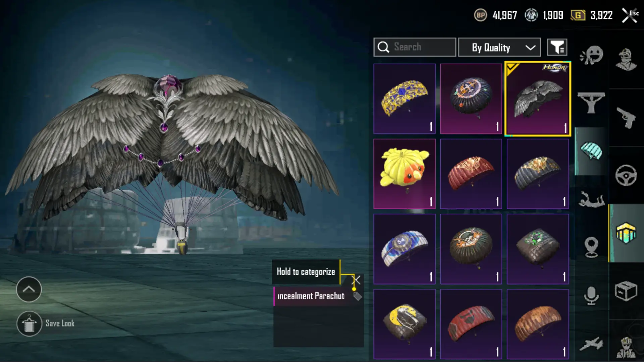Select the yellow chick parachute thumbnail

(405, 174)
